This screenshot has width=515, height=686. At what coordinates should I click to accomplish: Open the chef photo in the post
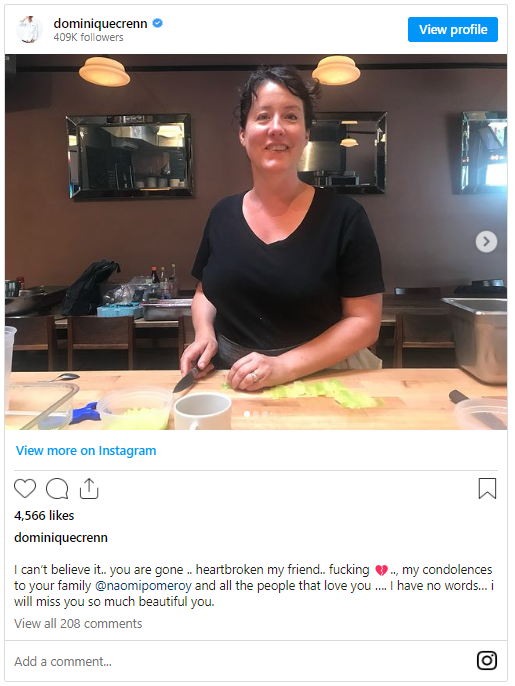point(256,242)
